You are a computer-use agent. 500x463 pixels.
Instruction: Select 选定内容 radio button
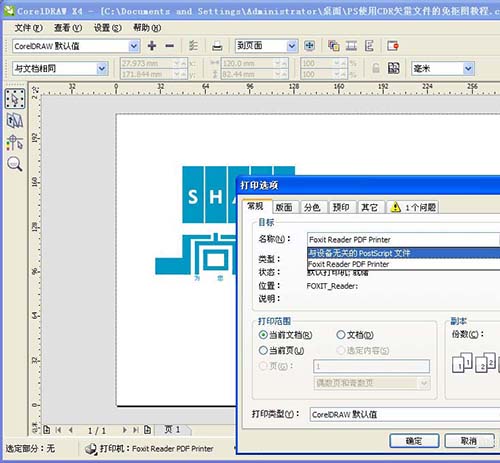340,350
